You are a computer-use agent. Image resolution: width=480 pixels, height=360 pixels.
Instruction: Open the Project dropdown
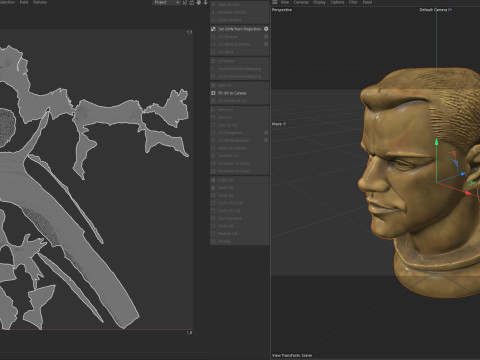coord(166,2)
